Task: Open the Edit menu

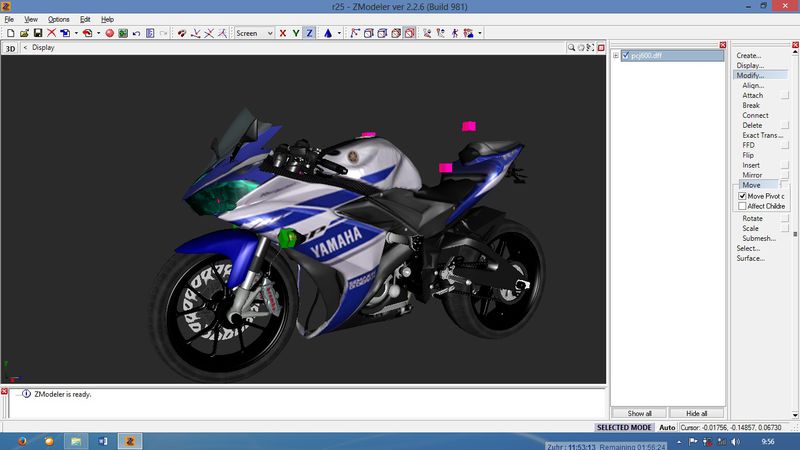Action: click(85, 19)
